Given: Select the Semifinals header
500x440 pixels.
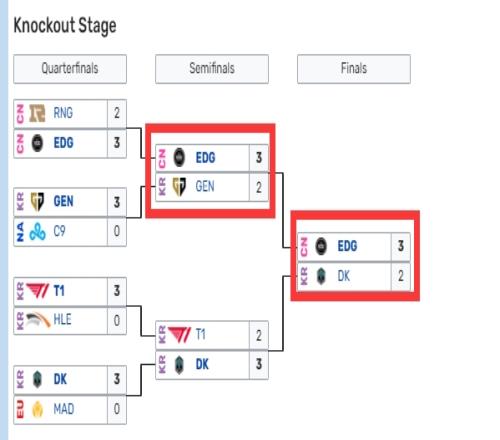Looking at the screenshot, I should point(212,69).
